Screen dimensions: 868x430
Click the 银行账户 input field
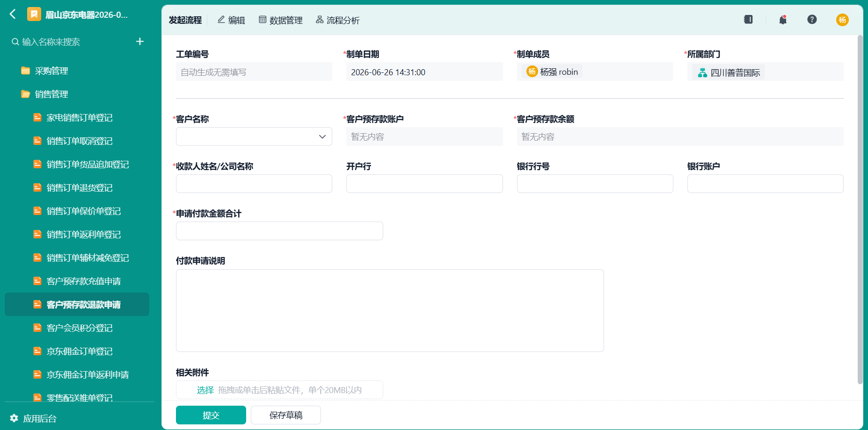pyautogui.click(x=765, y=184)
